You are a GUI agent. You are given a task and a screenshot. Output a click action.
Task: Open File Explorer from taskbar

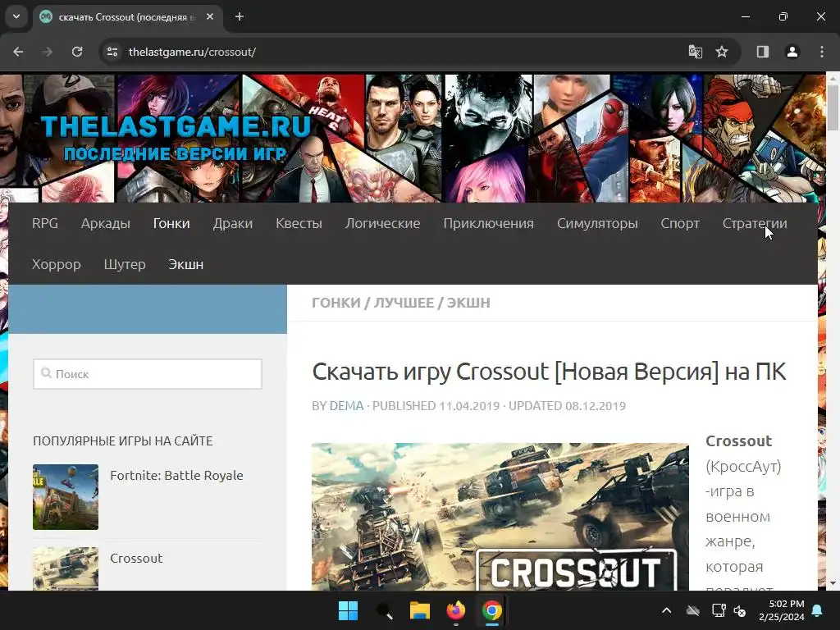(x=420, y=610)
